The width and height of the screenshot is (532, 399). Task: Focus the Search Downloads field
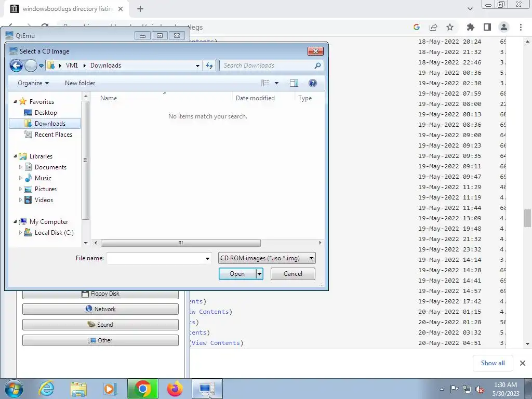(x=267, y=65)
